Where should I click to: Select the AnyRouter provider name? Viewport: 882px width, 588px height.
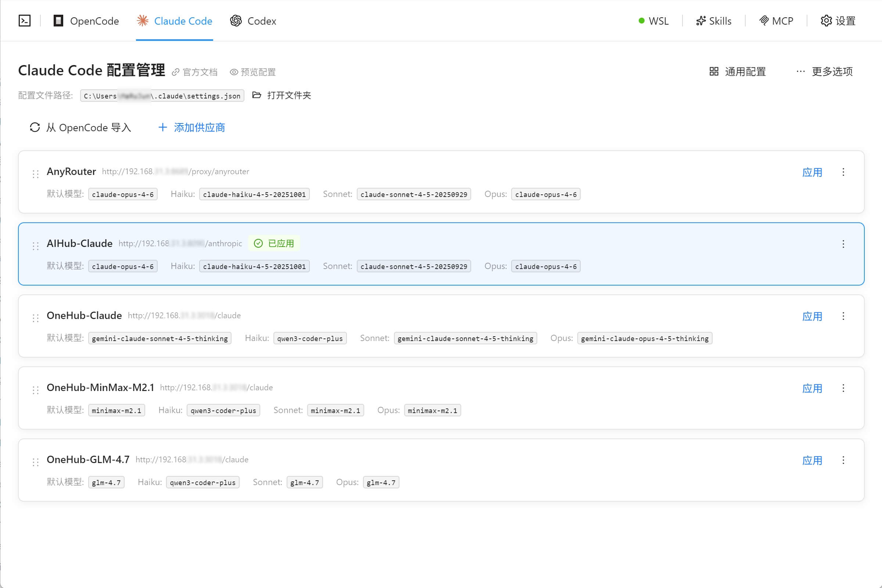pos(71,171)
